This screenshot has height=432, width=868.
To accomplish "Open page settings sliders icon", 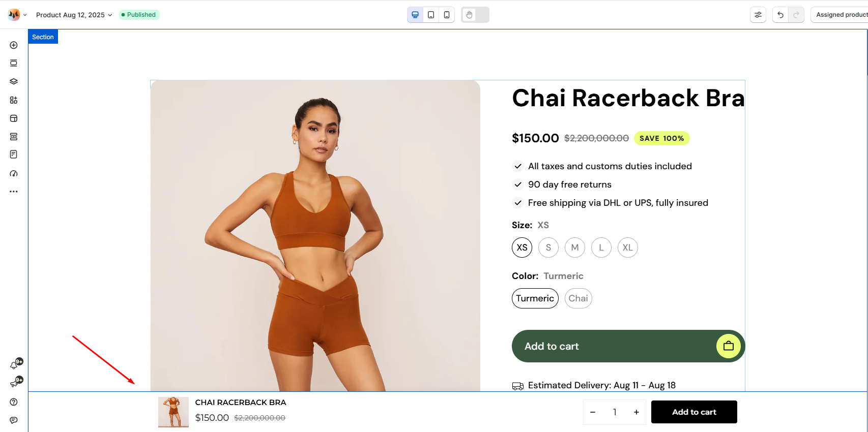I will (x=758, y=15).
